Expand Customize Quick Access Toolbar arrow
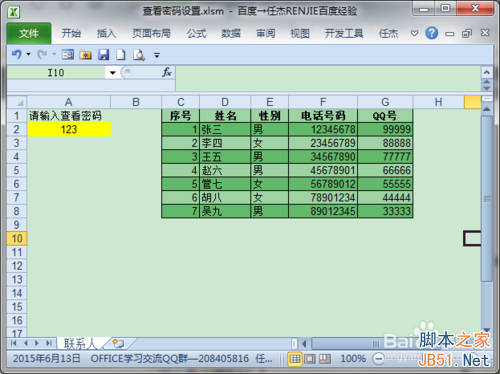Screen dimensions: 500x374 157,55
